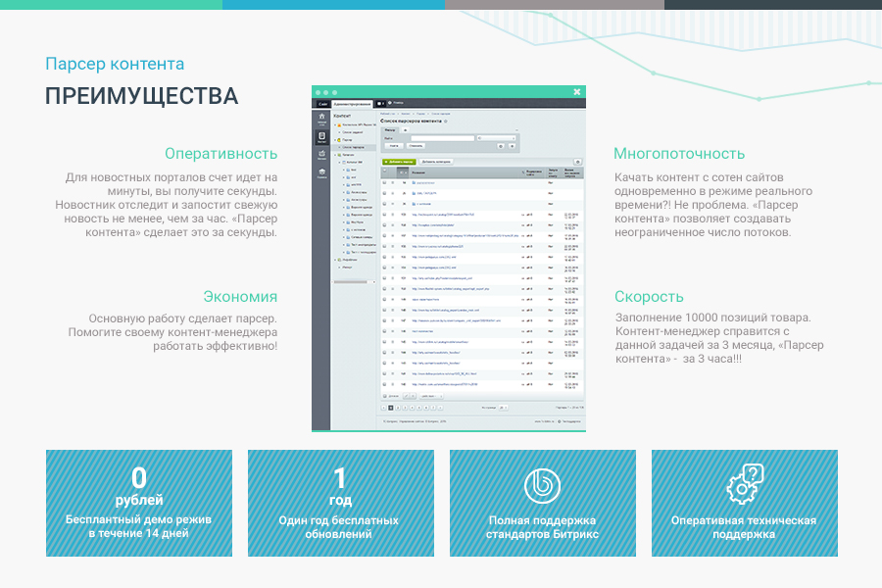Check the select-all checkbox in table header

(x=385, y=170)
